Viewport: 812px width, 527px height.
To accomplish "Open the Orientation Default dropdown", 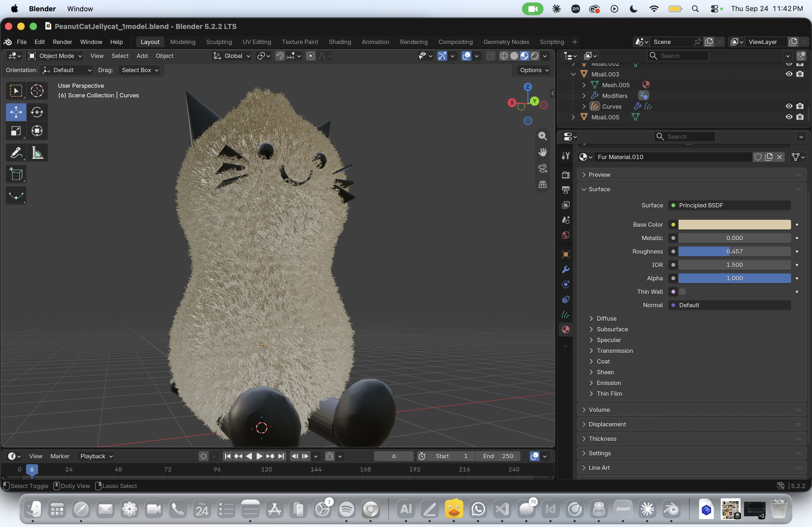I will (67, 70).
